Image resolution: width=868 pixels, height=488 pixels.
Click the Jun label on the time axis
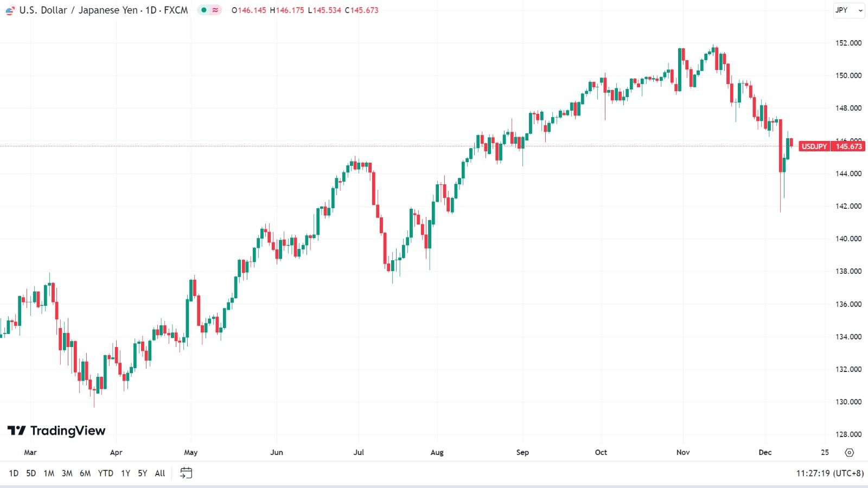click(x=277, y=452)
